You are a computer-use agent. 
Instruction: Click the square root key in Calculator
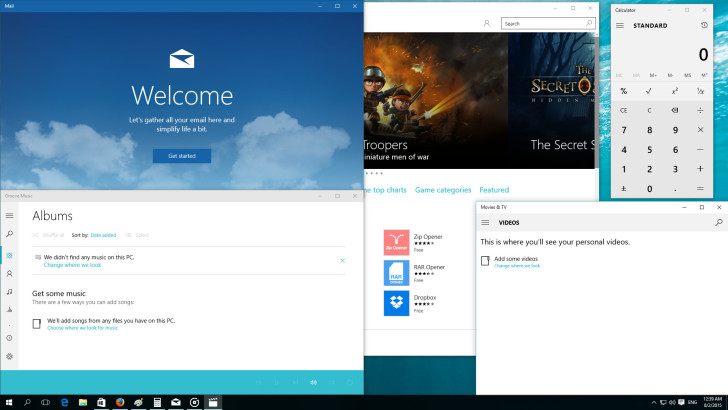tap(649, 91)
